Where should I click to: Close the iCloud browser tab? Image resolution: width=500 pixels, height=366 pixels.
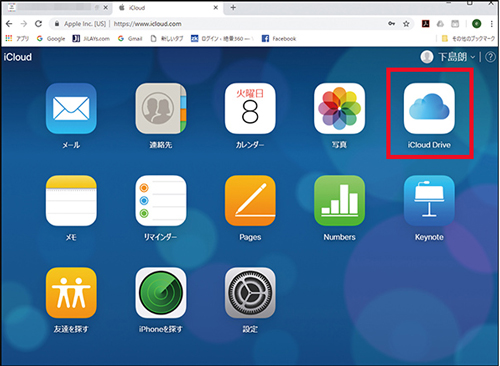coord(216,8)
